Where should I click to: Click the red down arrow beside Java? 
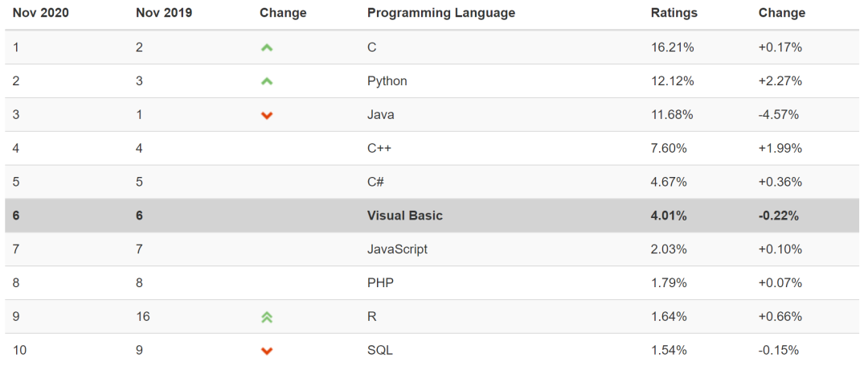pos(267,115)
